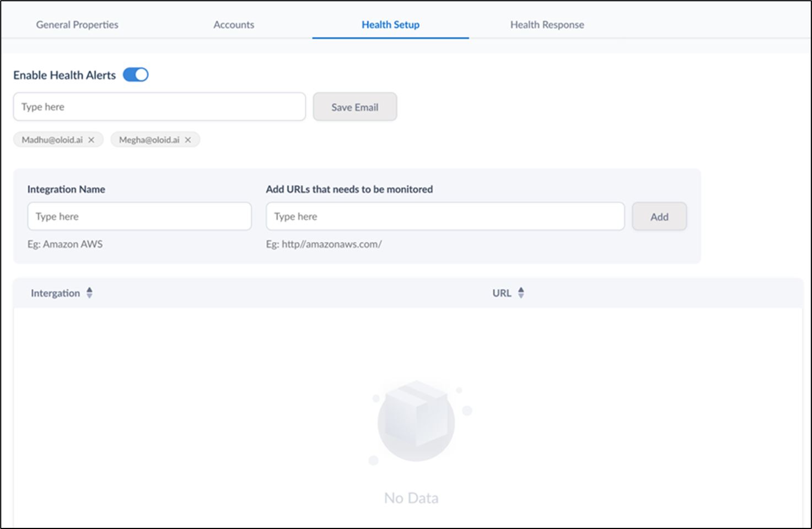Viewport: 812px width, 529px height.
Task: Click the 'Integration Name' label
Action: coord(66,189)
